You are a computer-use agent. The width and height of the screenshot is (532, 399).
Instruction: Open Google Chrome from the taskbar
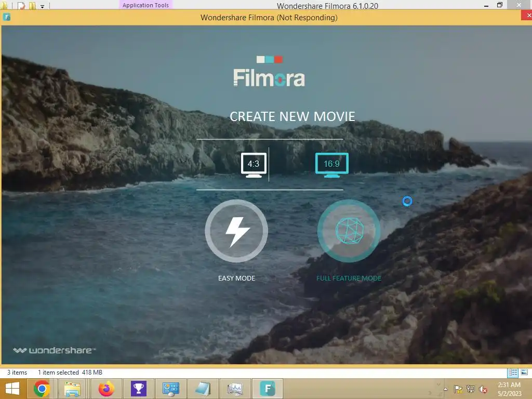point(42,389)
